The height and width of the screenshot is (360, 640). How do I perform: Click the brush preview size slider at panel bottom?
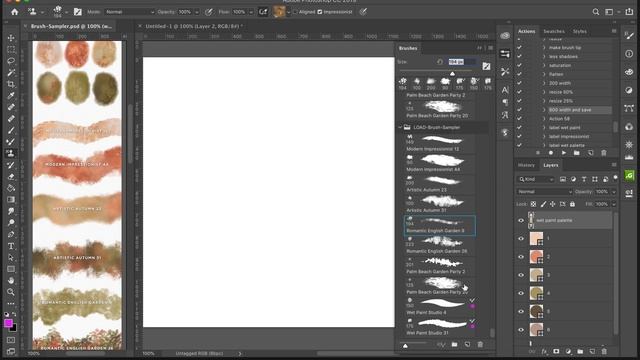click(x=405, y=346)
